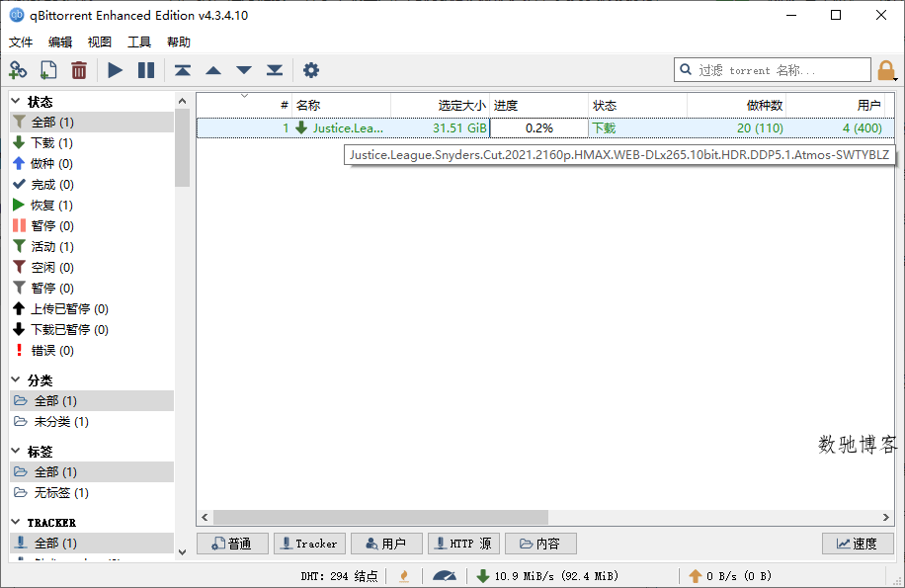The height and width of the screenshot is (588, 905).
Task: Select 全部 (1) status filter
Action: click(x=92, y=122)
